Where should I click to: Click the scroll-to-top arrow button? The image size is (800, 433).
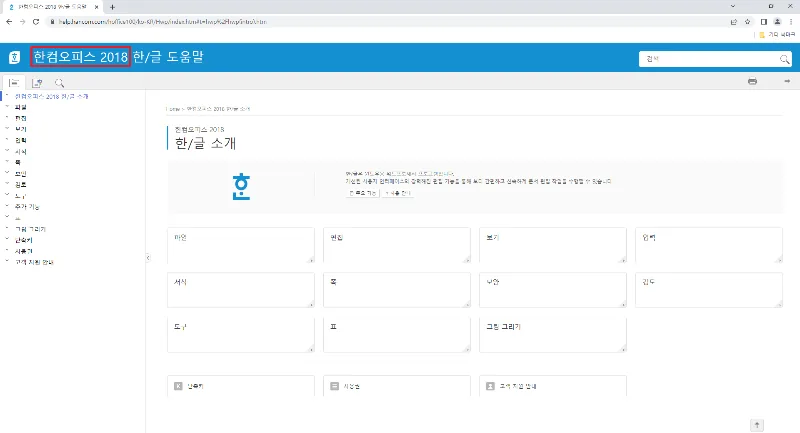click(757, 425)
